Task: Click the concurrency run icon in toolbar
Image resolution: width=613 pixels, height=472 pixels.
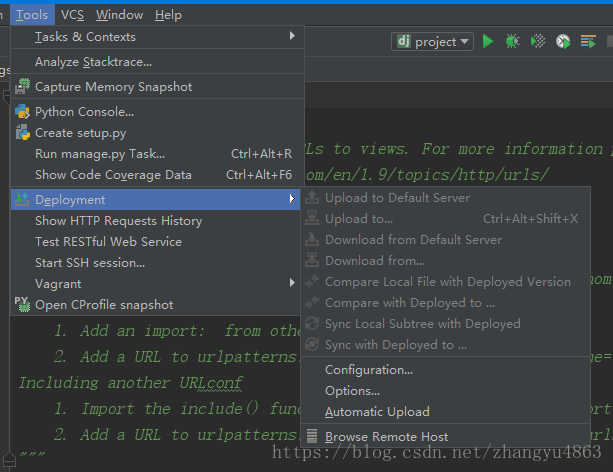Action: pyautogui.click(x=588, y=41)
